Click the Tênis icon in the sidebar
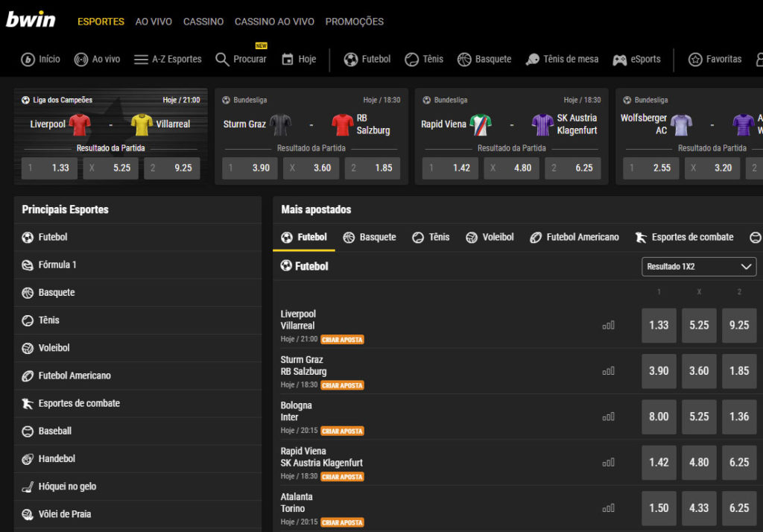Image resolution: width=763 pixels, height=532 pixels. 28,320
